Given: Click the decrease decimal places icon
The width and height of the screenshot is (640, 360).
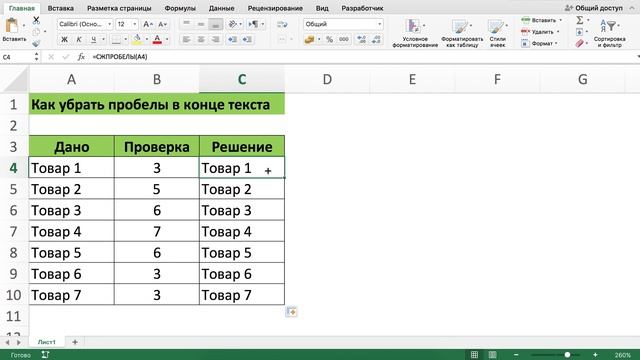Looking at the screenshot, I should pyautogui.click(x=376, y=40).
